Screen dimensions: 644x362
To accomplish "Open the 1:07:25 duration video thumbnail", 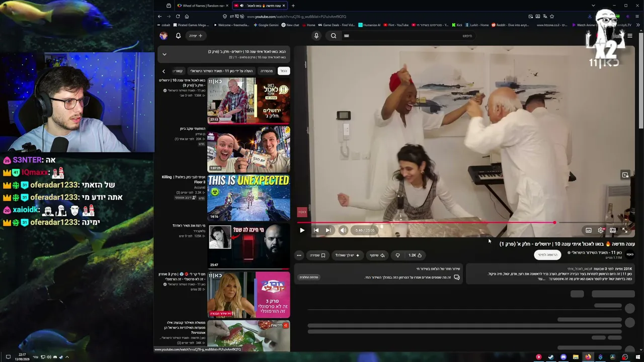I will [x=249, y=148].
